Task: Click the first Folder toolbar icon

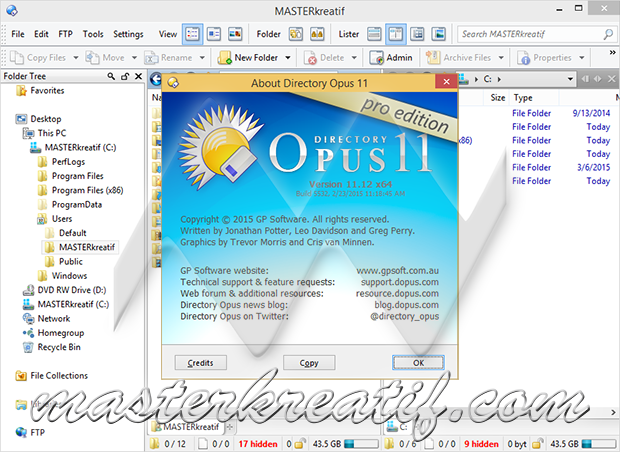Action: [x=296, y=34]
